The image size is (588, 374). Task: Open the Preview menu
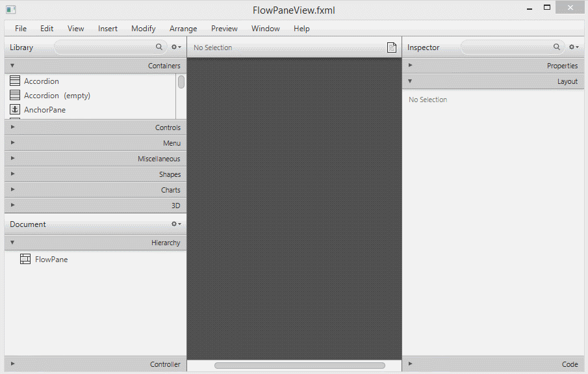tap(224, 29)
